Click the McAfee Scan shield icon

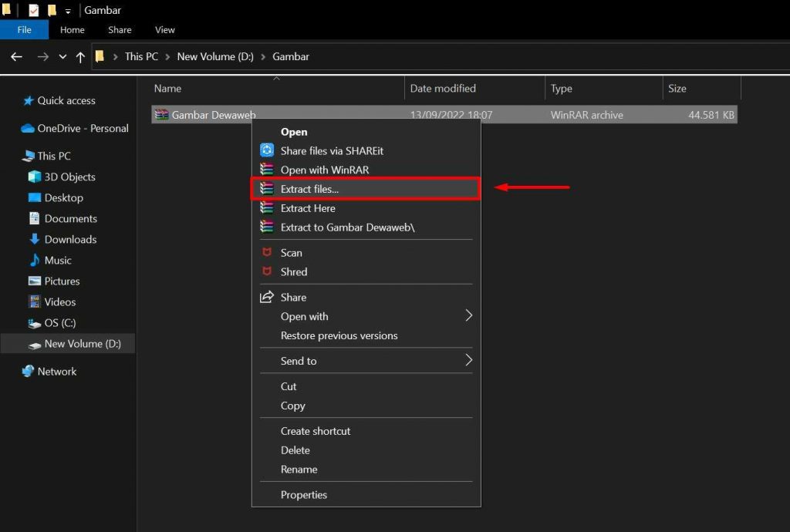[267, 253]
